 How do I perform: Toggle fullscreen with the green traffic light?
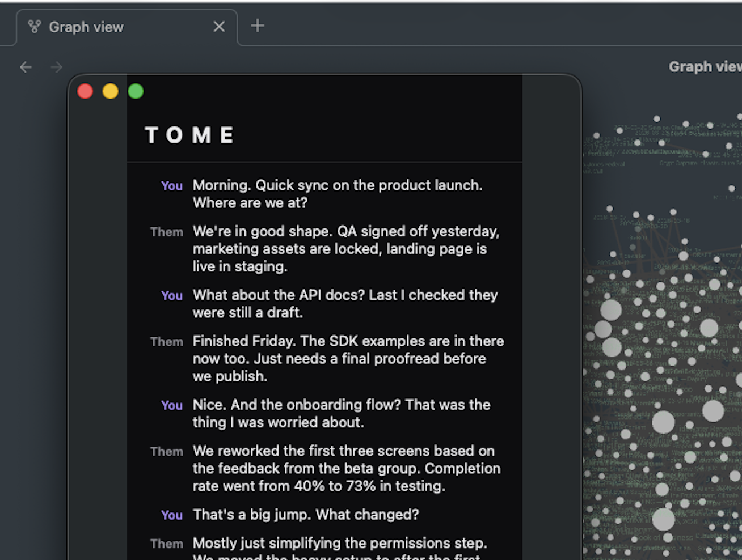click(136, 91)
